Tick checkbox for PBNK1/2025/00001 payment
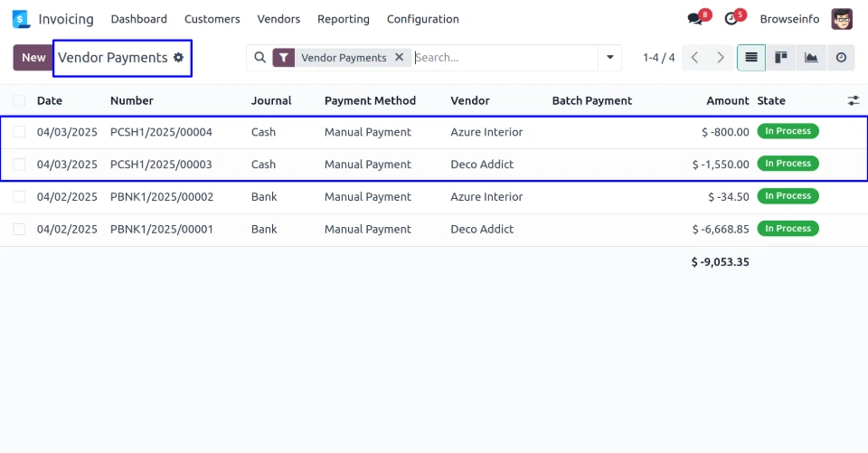This screenshot has width=868, height=453. [x=19, y=230]
